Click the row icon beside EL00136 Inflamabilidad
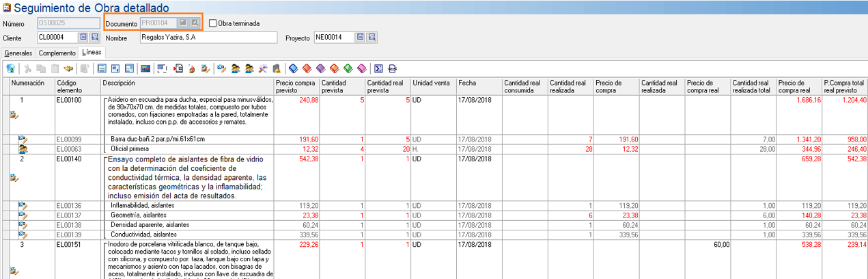The width and height of the screenshot is (868, 279). pyautogui.click(x=23, y=205)
